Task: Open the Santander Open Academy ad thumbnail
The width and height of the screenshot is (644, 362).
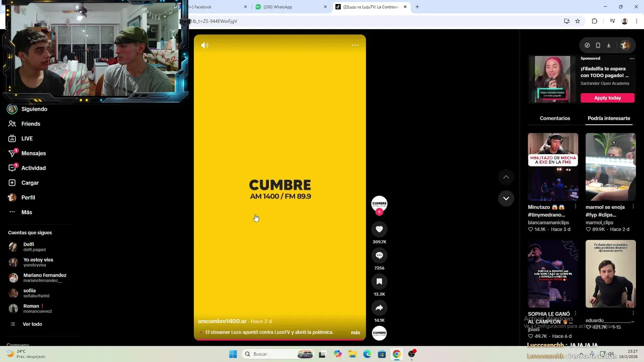Action: point(552,79)
